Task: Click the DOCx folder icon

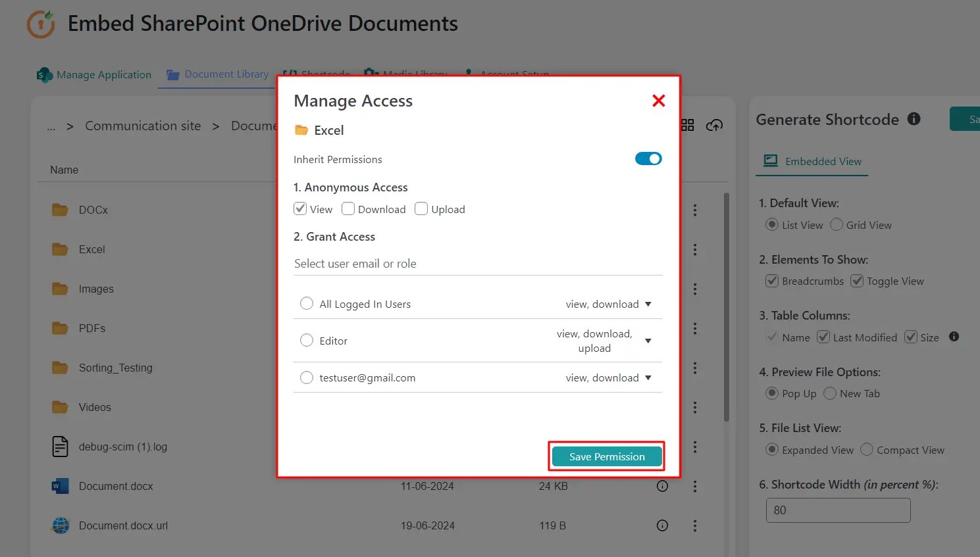Action: coord(60,210)
